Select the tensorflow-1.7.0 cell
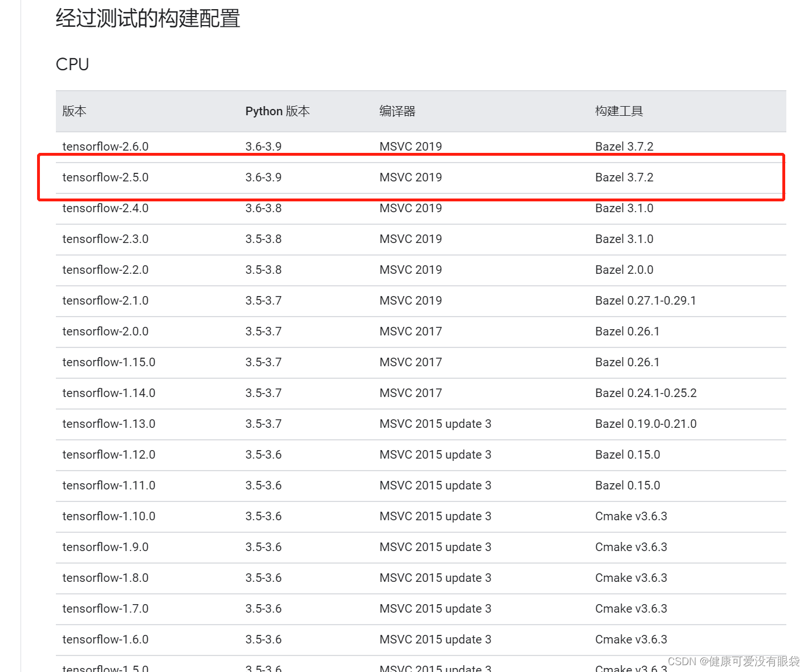The height and width of the screenshot is (672, 808). tap(105, 609)
